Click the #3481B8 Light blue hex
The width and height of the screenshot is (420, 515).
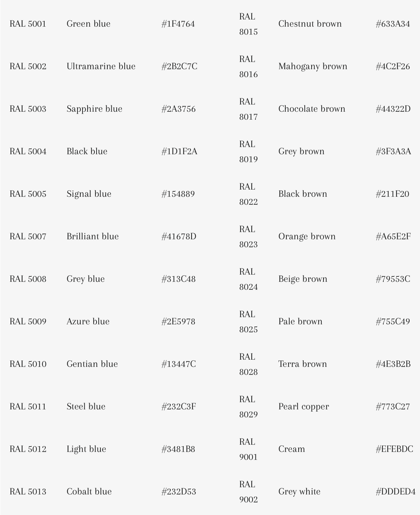178,449
